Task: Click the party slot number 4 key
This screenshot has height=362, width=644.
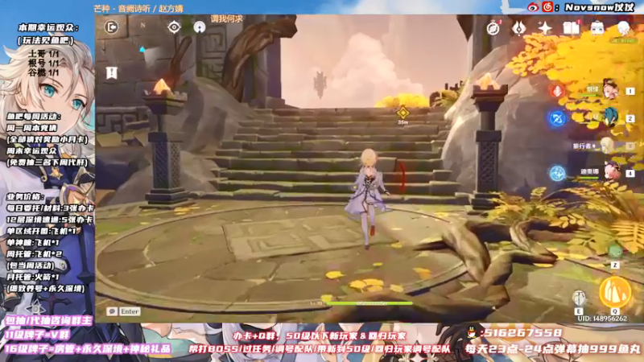Action: point(630,173)
